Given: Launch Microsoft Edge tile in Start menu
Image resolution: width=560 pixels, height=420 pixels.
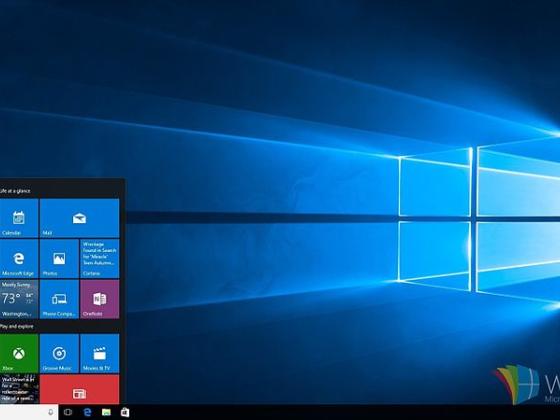Looking at the screenshot, I should tap(19, 259).
